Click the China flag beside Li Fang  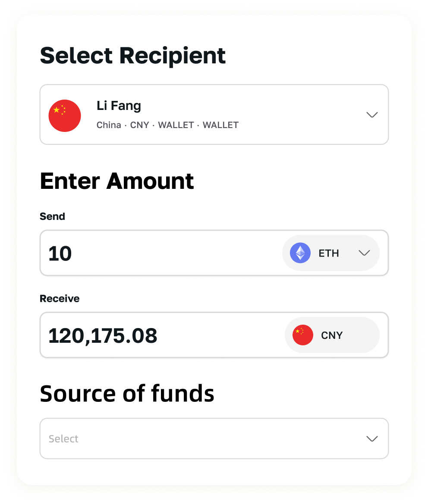click(x=65, y=116)
